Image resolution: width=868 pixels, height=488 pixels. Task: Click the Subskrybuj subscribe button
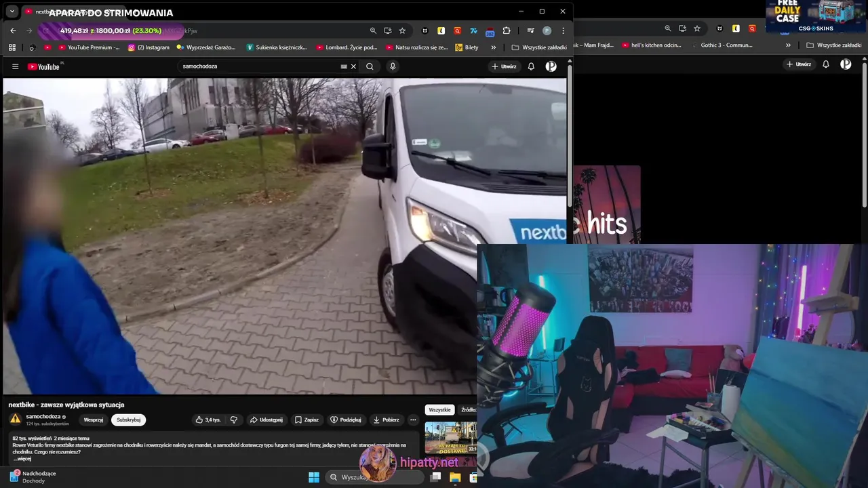point(129,420)
